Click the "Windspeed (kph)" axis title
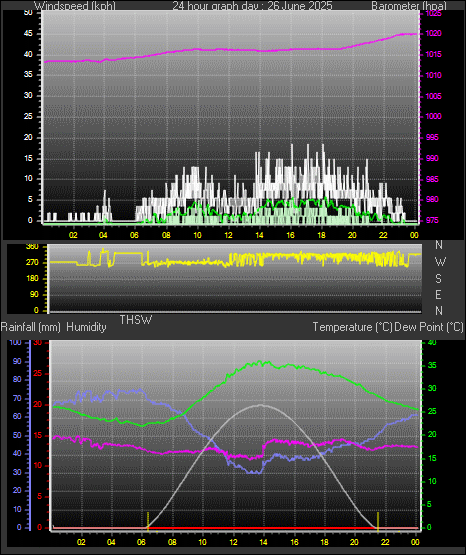Screen dimensions: 466x555 pyautogui.click(x=75, y=6)
